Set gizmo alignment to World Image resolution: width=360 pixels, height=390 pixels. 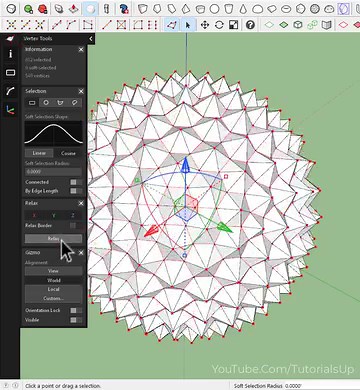[x=53, y=280]
